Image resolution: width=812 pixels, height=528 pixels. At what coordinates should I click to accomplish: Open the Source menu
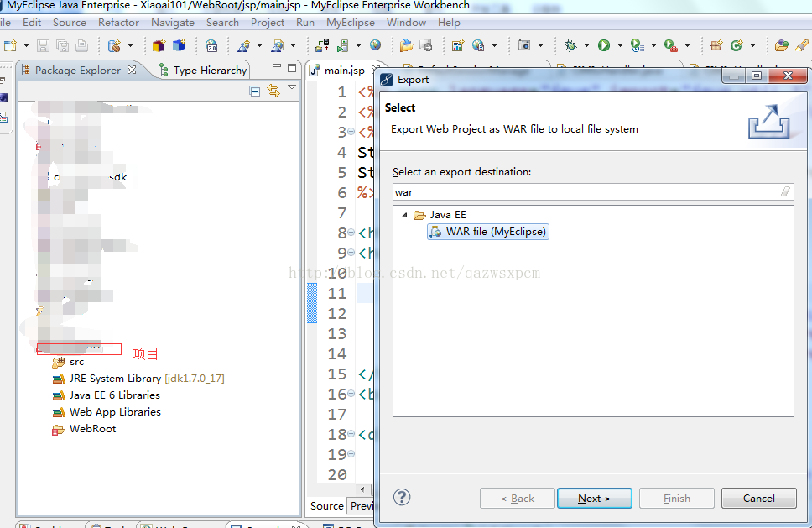70,23
